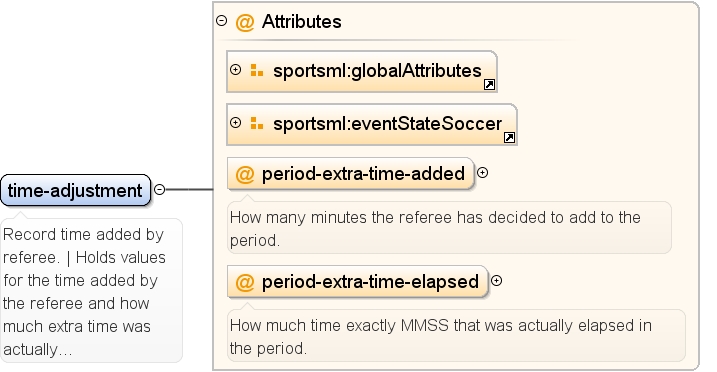Click @ icon of period-extra-time-elapsed
The image size is (717, 372).
pos(245,282)
